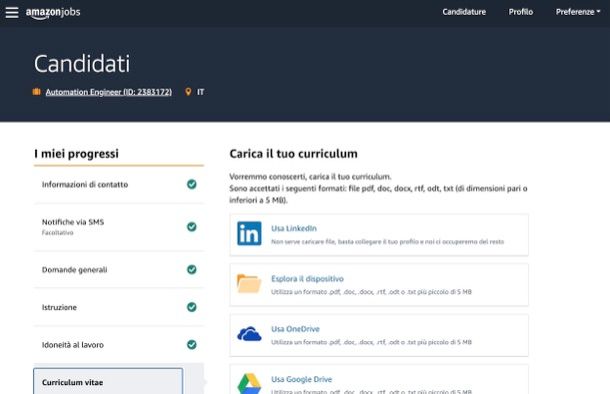Screen dimensions: 610x394
Task: Click format note under Esplora il dispositivo
Action: tap(371, 292)
